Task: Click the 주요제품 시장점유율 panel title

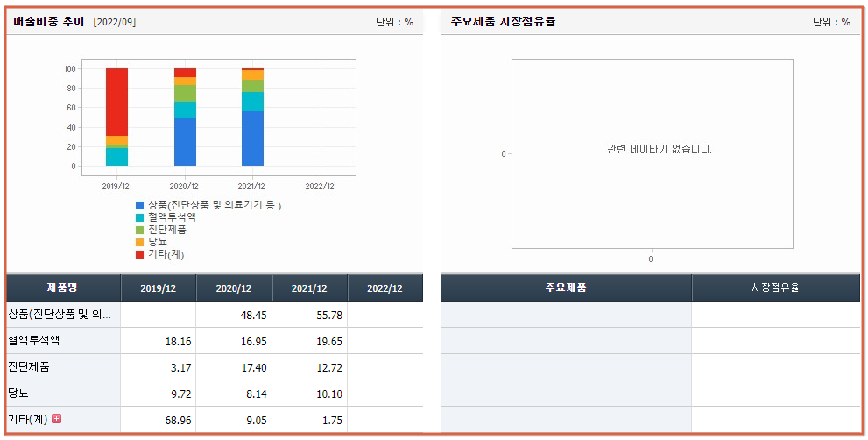Action: pyautogui.click(x=504, y=22)
